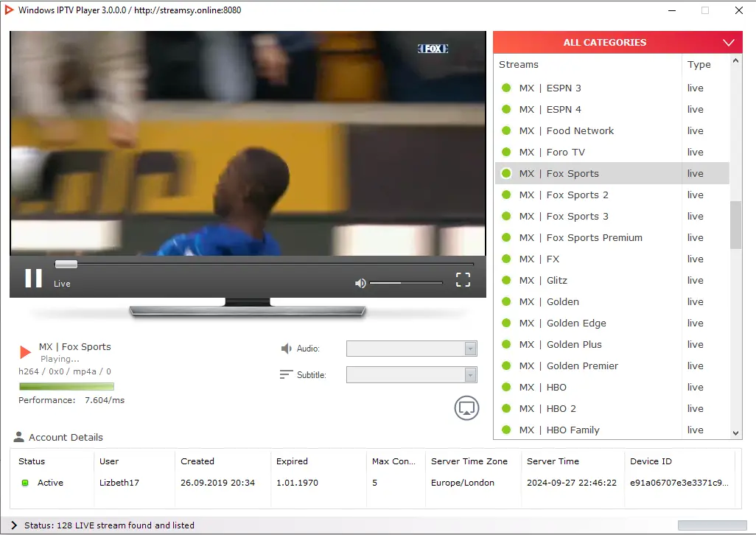The width and height of the screenshot is (756, 535).
Task: Select the MX | ESPN 4 stream
Action: tap(612, 109)
